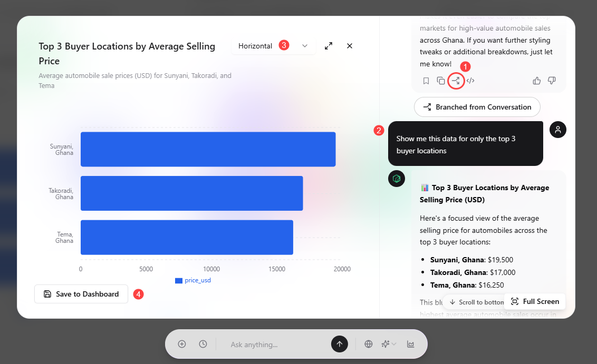The height and width of the screenshot is (364, 597).
Task: Give the response a thumbs down
Action: pyautogui.click(x=551, y=80)
